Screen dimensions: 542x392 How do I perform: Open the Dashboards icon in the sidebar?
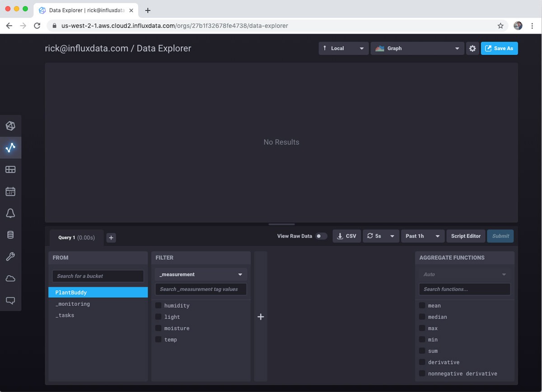(11, 169)
